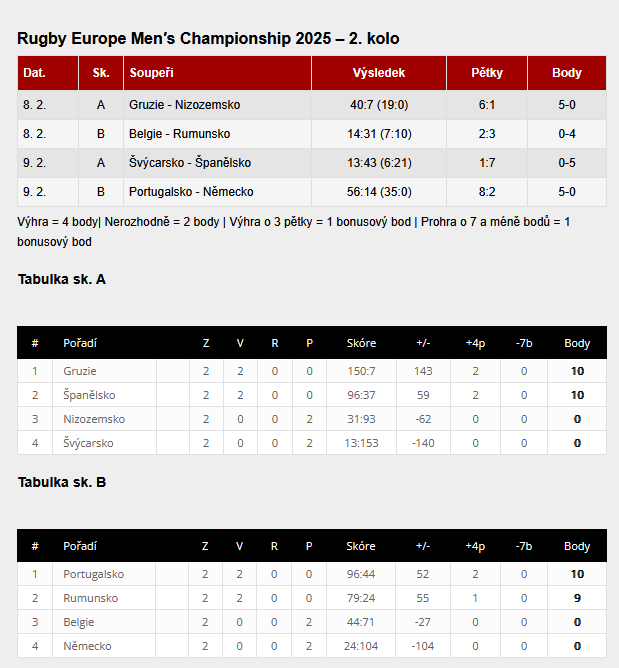The width and height of the screenshot is (619, 668).
Task: Click Portugalsko in the Group B standings
Action: click(x=93, y=574)
